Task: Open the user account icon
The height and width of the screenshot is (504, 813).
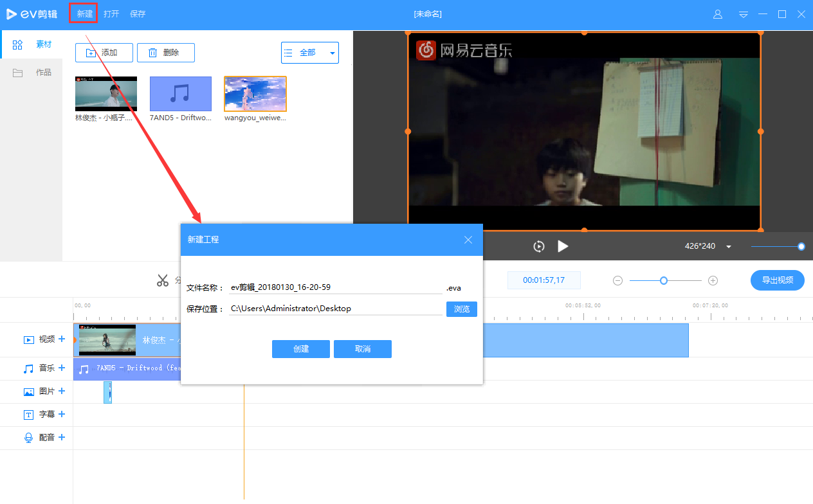Action: [717, 14]
